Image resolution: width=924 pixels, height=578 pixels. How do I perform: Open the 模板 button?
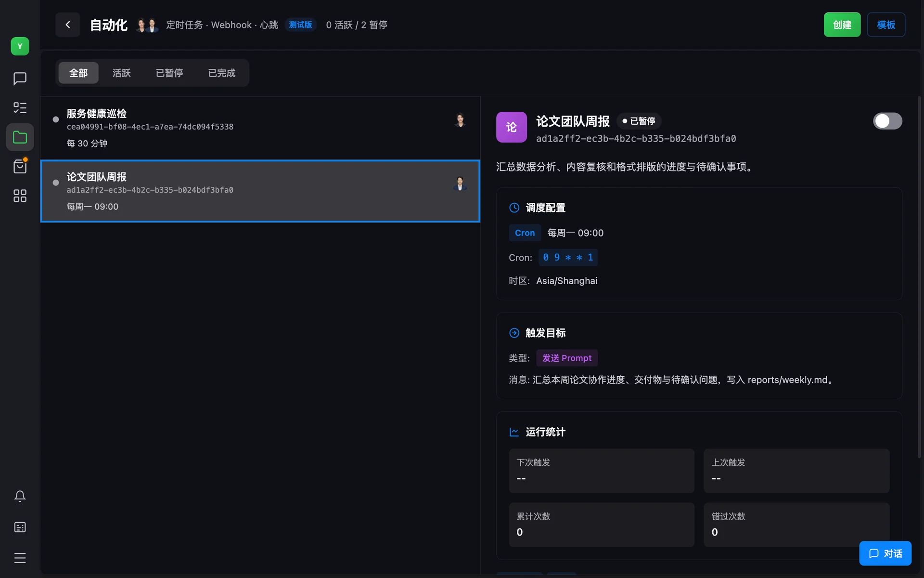[886, 25]
